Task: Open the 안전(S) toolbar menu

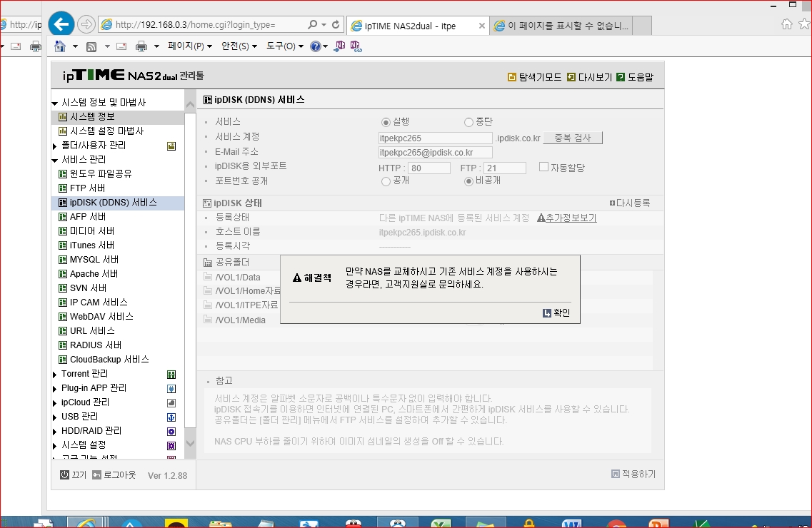Action: click(x=239, y=46)
